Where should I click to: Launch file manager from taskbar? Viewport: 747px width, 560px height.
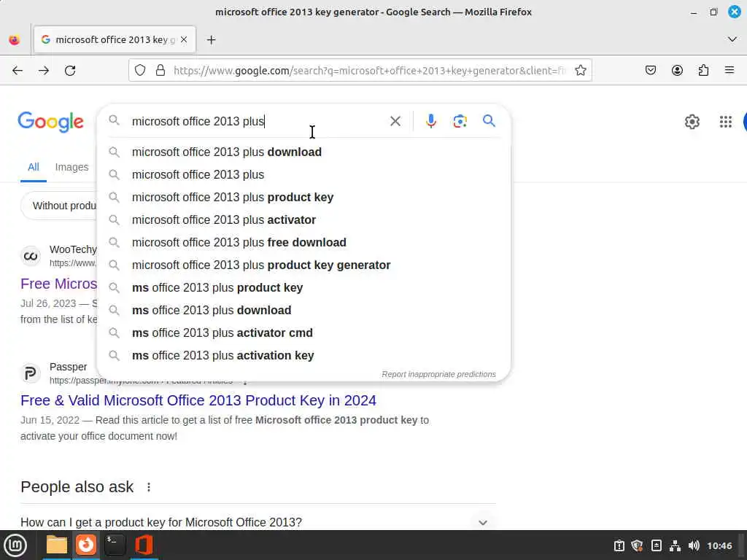pos(57,545)
